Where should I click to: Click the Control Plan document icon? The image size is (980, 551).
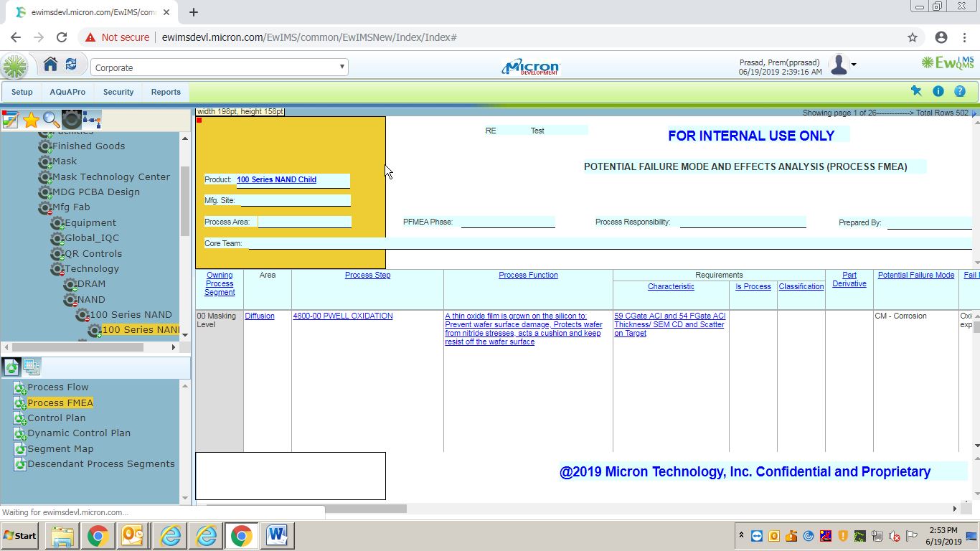click(x=20, y=418)
